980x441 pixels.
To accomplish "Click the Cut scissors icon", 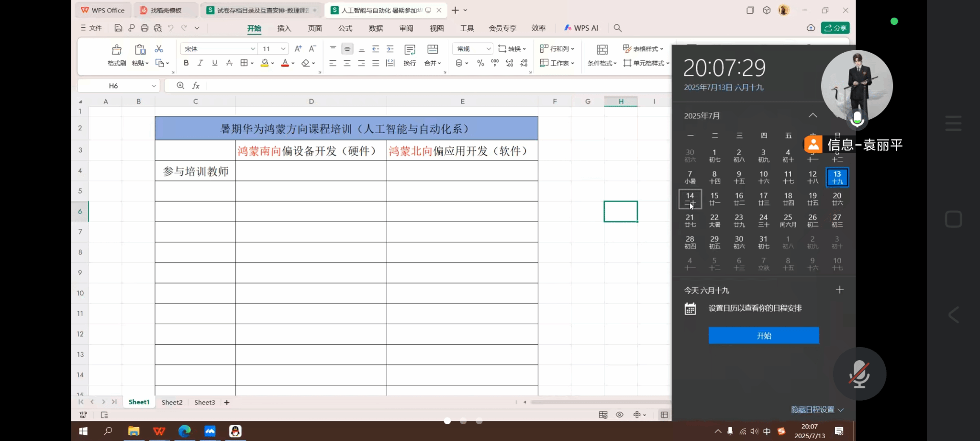I will point(159,49).
